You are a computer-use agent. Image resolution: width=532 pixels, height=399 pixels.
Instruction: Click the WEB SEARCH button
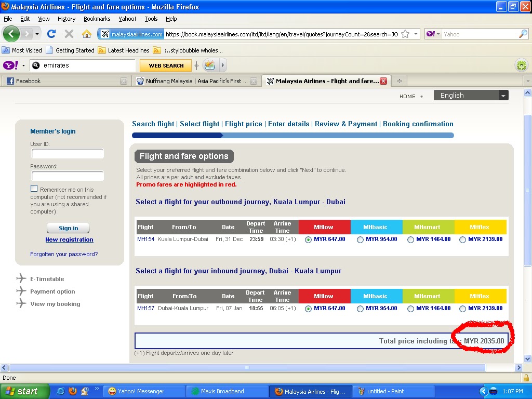(166, 65)
